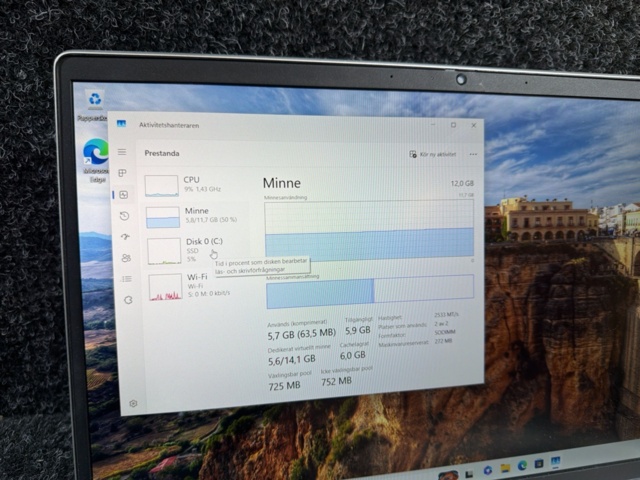Image resolution: width=640 pixels, height=480 pixels.
Task: Click the Wi-Fi throughput mini graph
Action: pyautogui.click(x=165, y=287)
